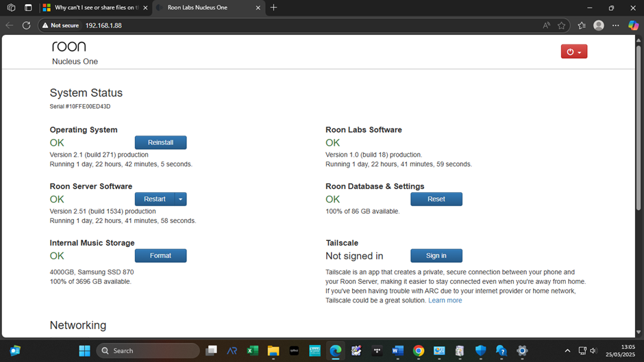Image resolution: width=644 pixels, height=362 pixels.
Task: Open the widgets icon at taskbar left
Action: [15, 351]
